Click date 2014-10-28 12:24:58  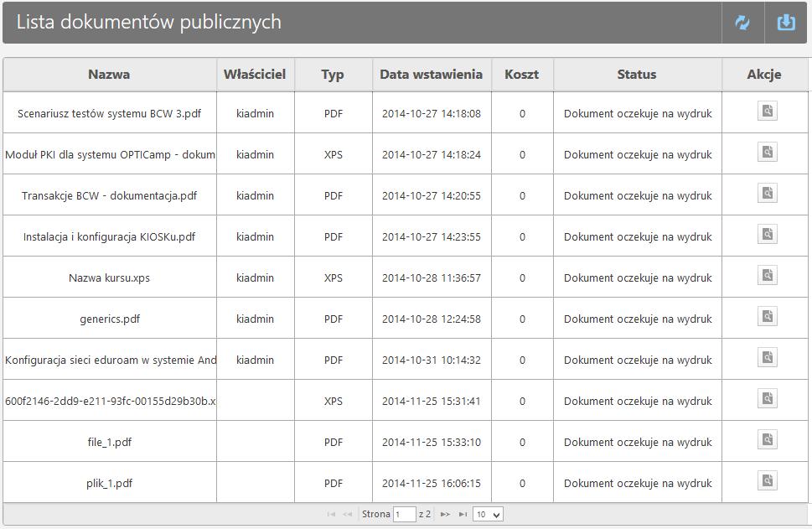[x=432, y=319]
